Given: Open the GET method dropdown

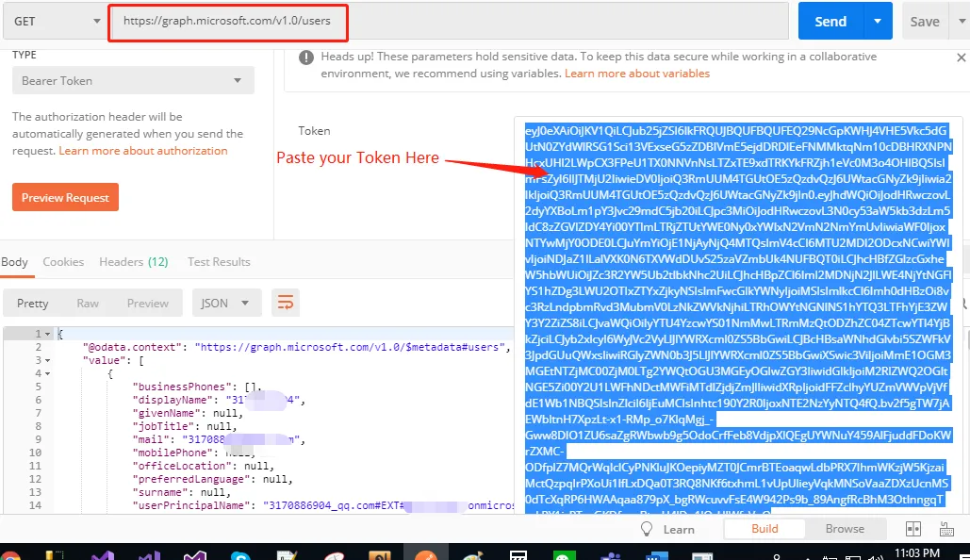Looking at the screenshot, I should pyautogui.click(x=55, y=21).
